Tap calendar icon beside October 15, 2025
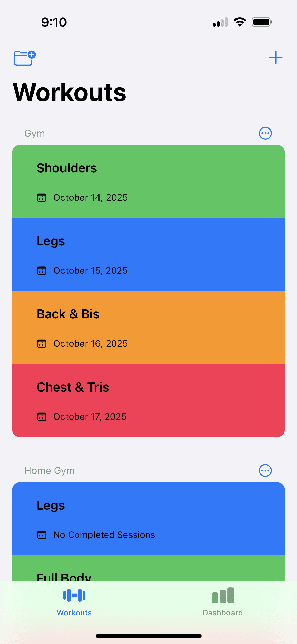This screenshot has width=297, height=644. point(42,271)
